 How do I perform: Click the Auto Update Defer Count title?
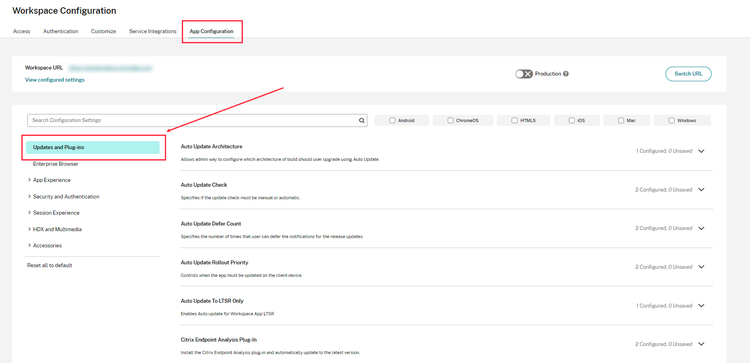click(211, 223)
